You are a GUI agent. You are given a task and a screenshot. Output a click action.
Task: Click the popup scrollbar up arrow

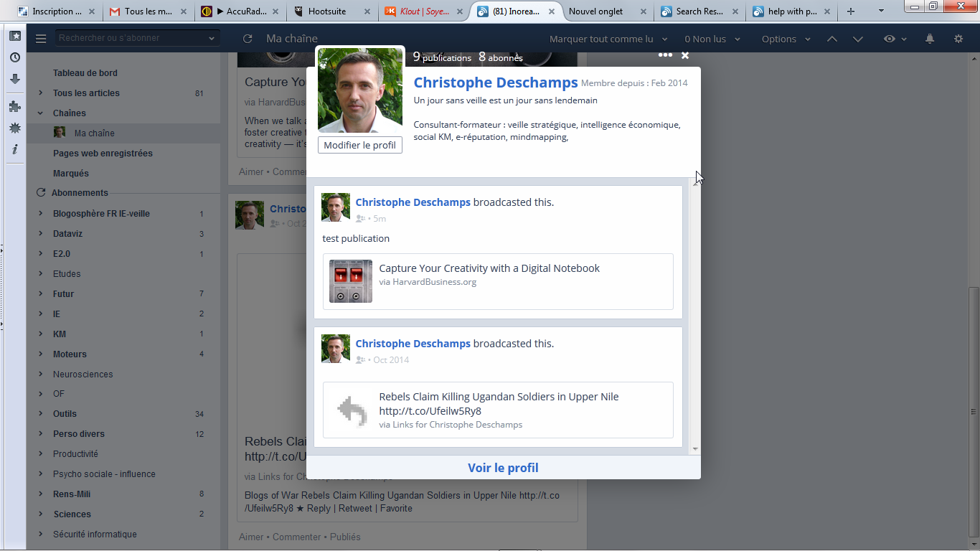694,184
